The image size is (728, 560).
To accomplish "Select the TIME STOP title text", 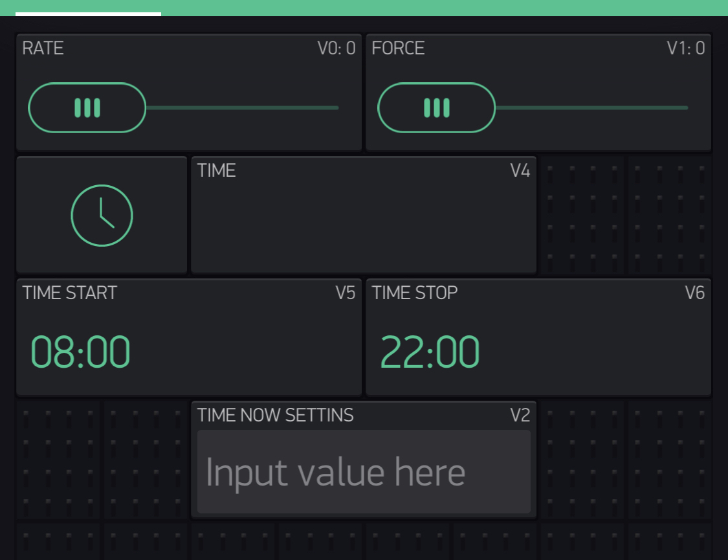I will pyautogui.click(x=415, y=293).
